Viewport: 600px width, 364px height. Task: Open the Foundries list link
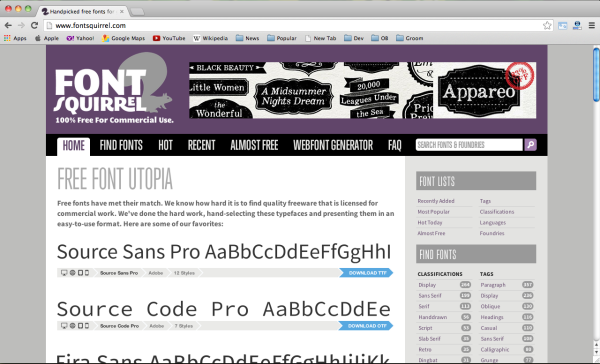(x=492, y=233)
